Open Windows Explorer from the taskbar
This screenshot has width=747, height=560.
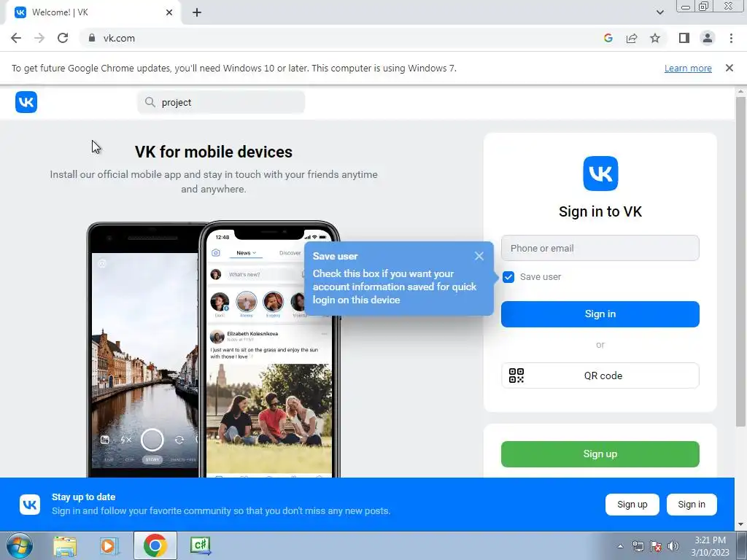(65, 545)
